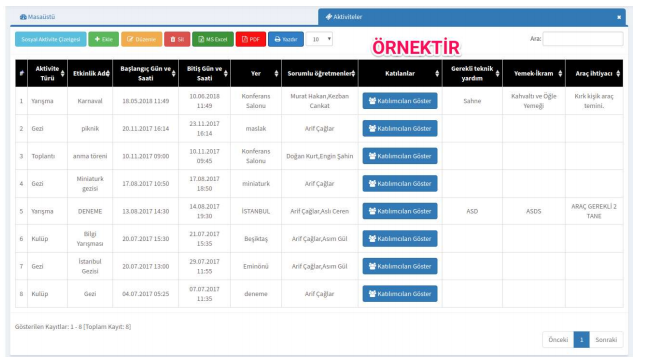Click the Gösterilen Kayıtlar record count text
This screenshot has width=648, height=361.
(73, 326)
